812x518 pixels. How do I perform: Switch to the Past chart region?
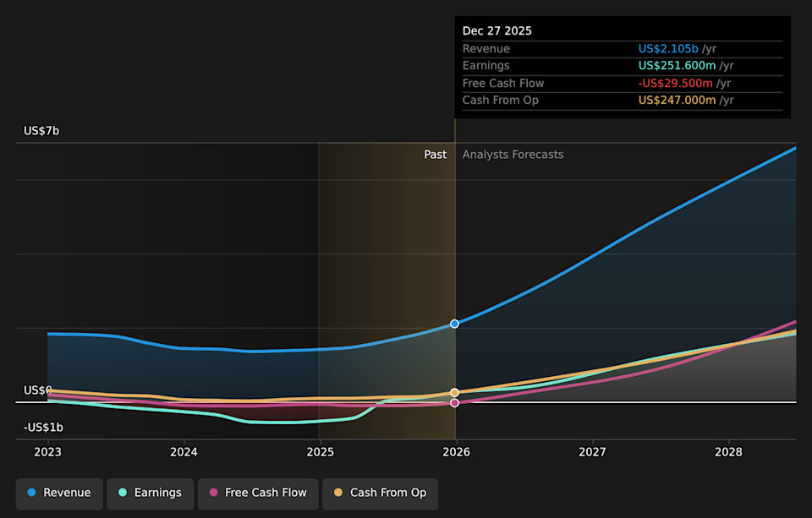pos(435,155)
